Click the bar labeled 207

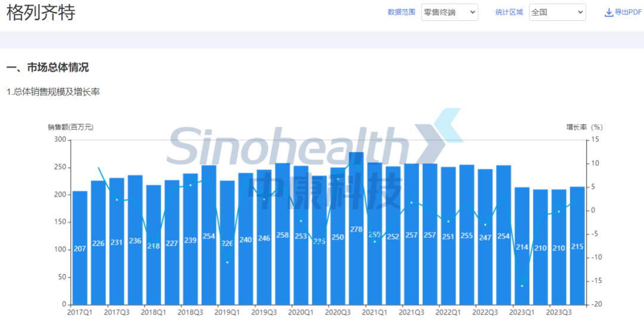point(80,248)
